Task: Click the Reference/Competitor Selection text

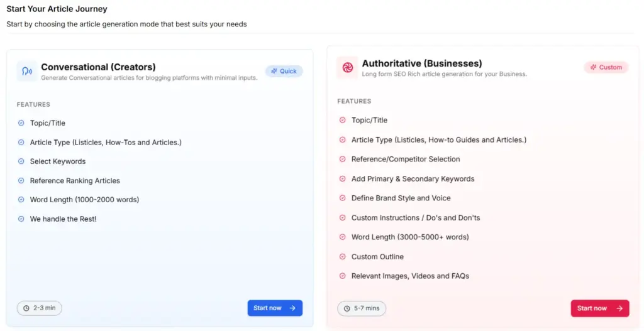Action: [406, 159]
